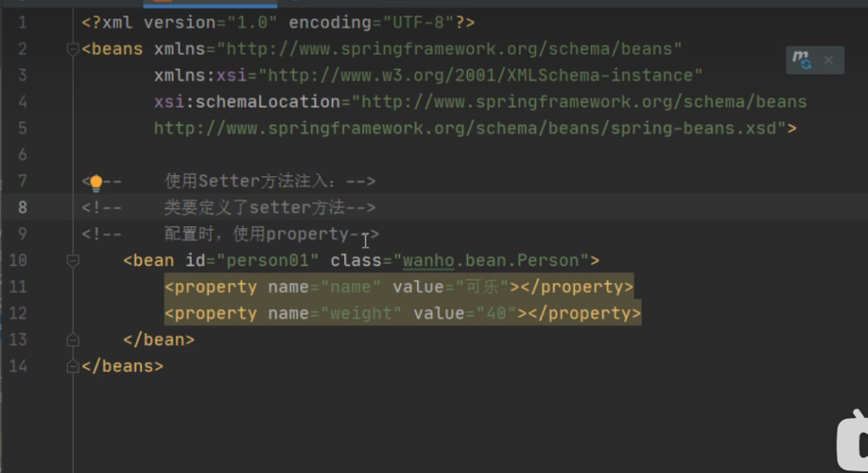Collapse the beans element fold marker
The image size is (868, 473).
point(72,49)
